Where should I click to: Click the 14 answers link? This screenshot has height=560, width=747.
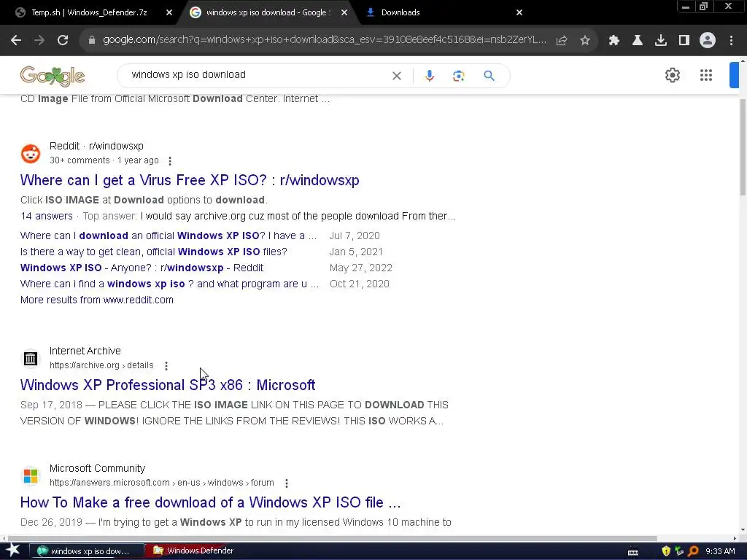coord(47,216)
